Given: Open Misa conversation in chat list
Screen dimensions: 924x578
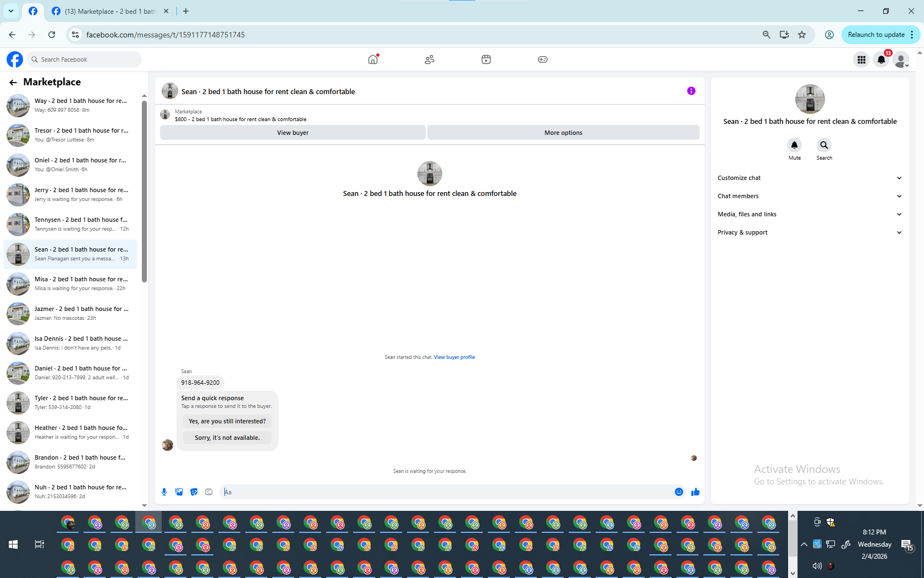Looking at the screenshot, I should (x=70, y=283).
